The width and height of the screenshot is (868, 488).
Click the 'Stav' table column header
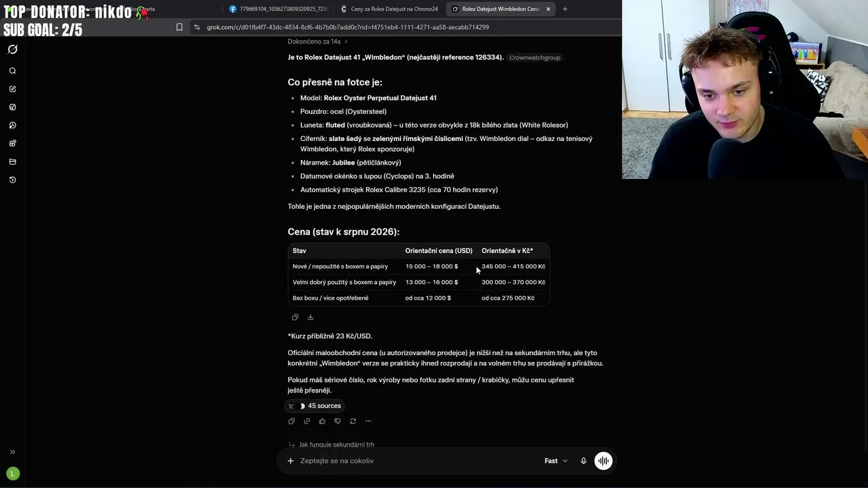[299, 251]
